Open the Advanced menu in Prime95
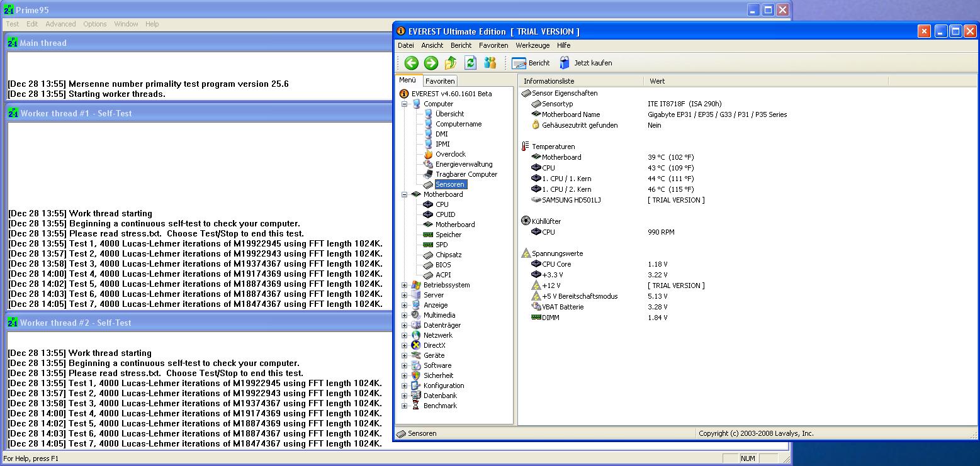Screen dimensions: 980x466 [x=60, y=24]
